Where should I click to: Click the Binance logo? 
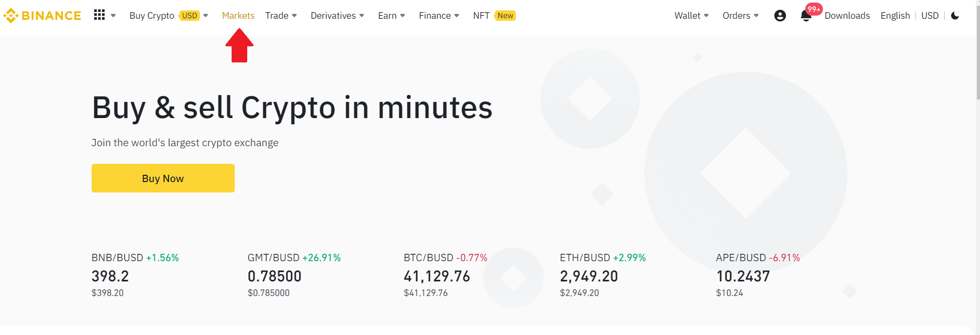coord(42,16)
